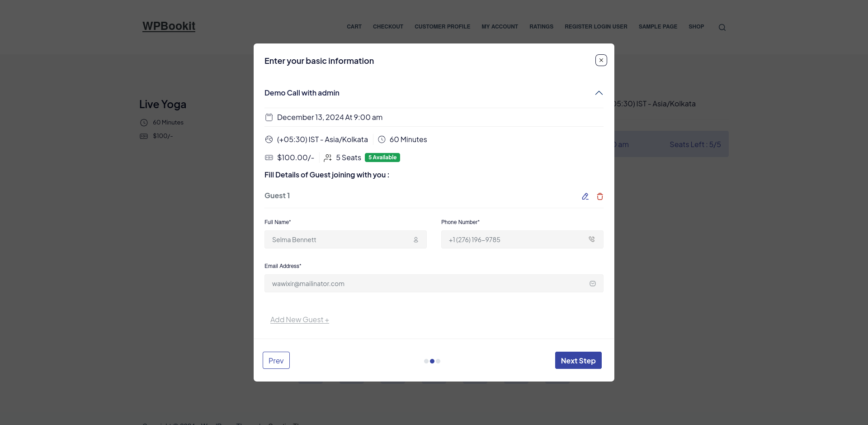This screenshot has width=868, height=425.
Task: Go to the Customer Profile page
Action: click(442, 27)
